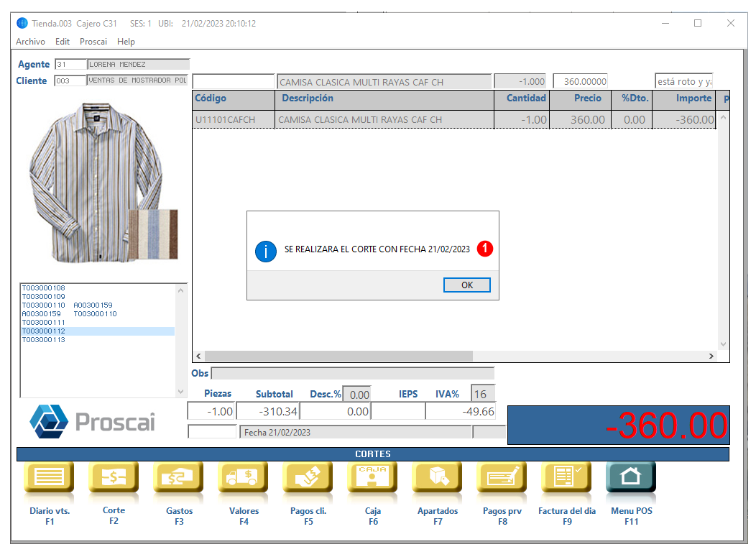Screen dimensions: 756x552
Task: Click the IVA amount -49.66
Action: pos(461,411)
